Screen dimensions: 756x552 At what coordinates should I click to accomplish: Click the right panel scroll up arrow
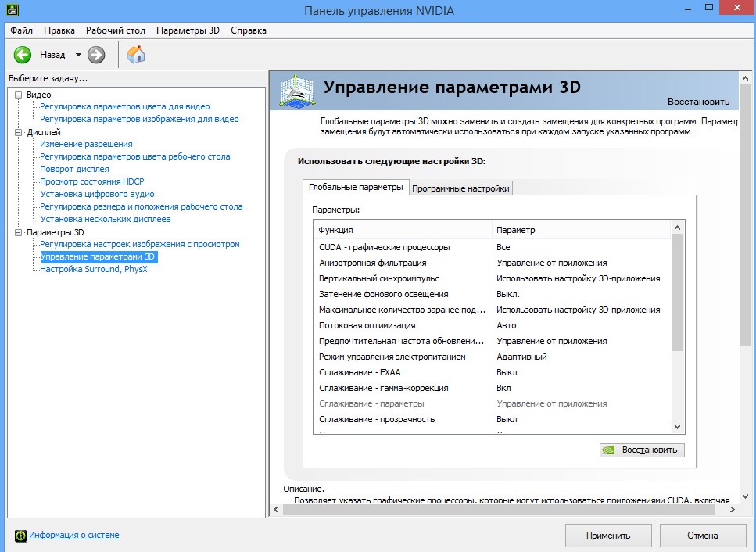[x=745, y=78]
